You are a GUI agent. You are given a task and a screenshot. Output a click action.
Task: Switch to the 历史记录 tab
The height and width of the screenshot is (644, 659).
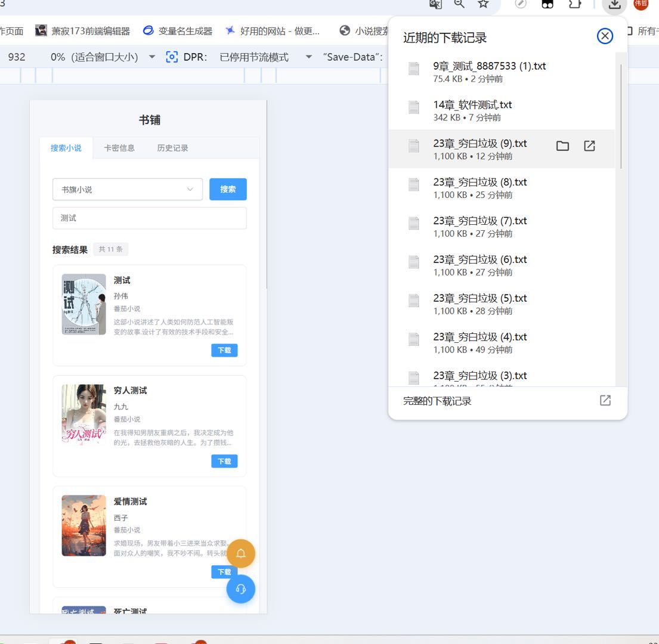point(172,148)
